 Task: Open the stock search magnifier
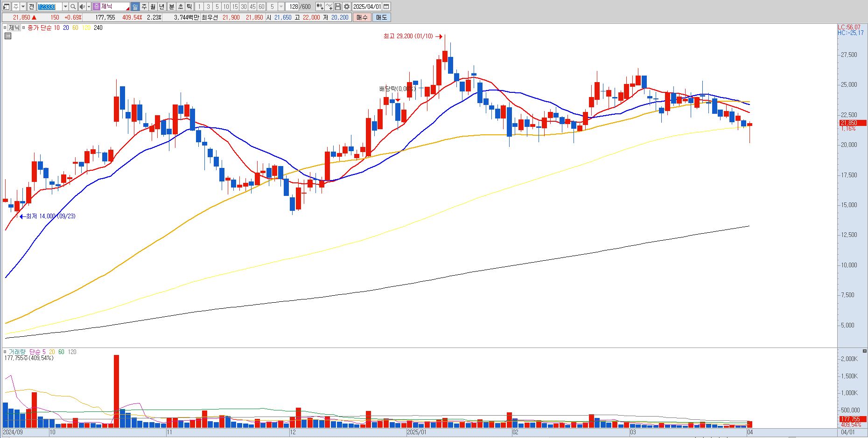73,7
